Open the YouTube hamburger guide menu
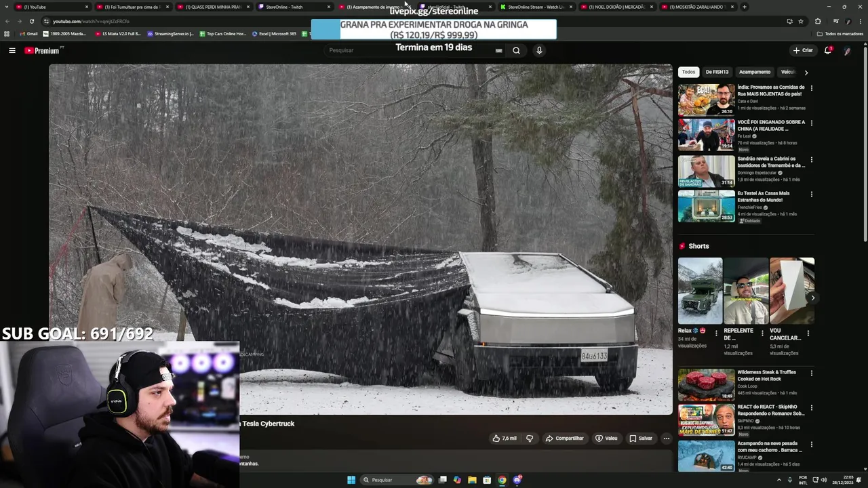 click(x=12, y=50)
